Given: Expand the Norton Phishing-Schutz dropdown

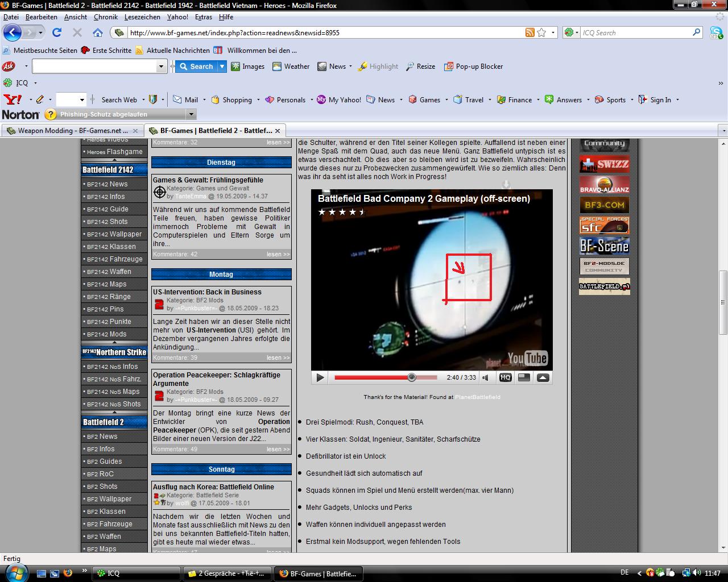Looking at the screenshot, I should [191, 114].
